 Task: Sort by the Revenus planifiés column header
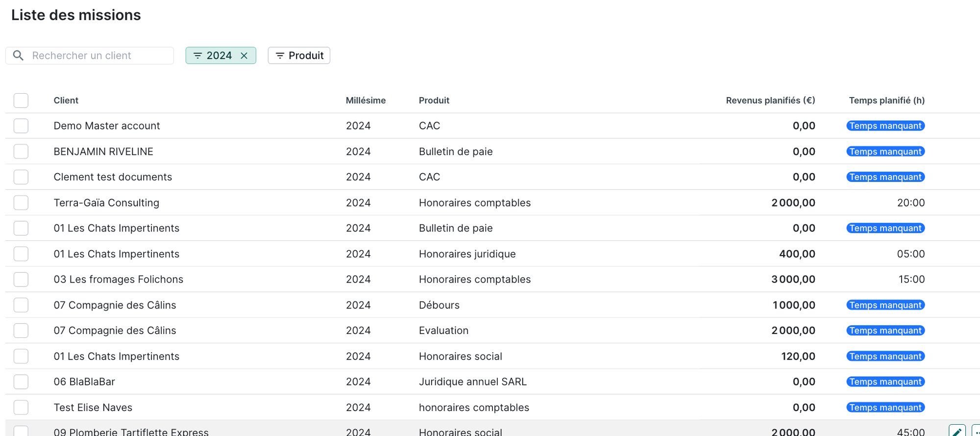[770, 101]
